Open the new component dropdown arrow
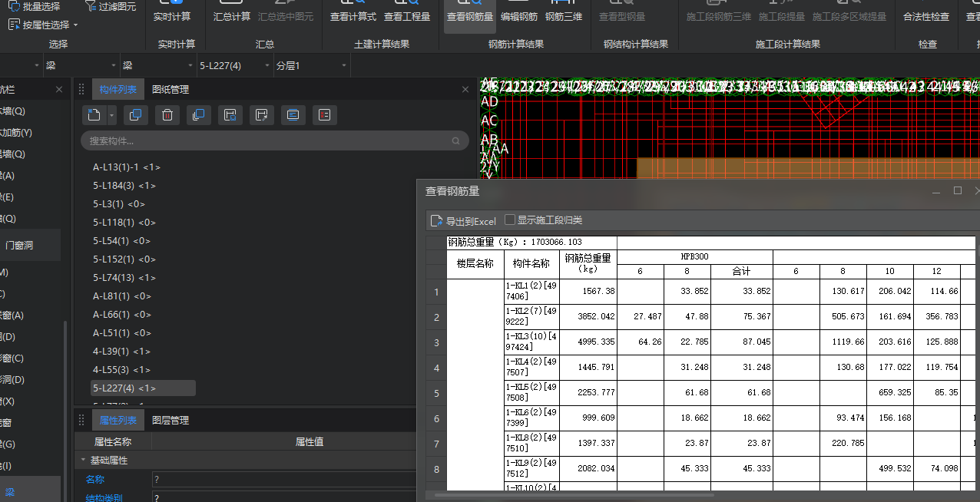The image size is (980, 502). click(112, 115)
